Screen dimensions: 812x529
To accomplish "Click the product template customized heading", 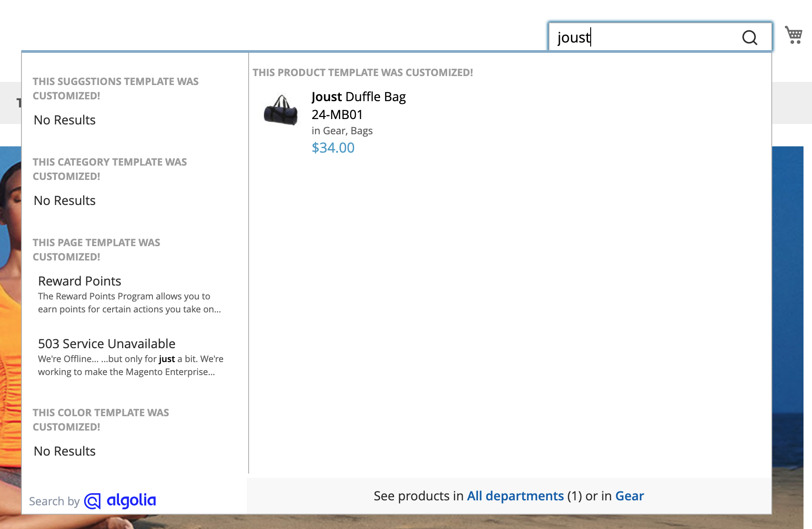I will (363, 73).
